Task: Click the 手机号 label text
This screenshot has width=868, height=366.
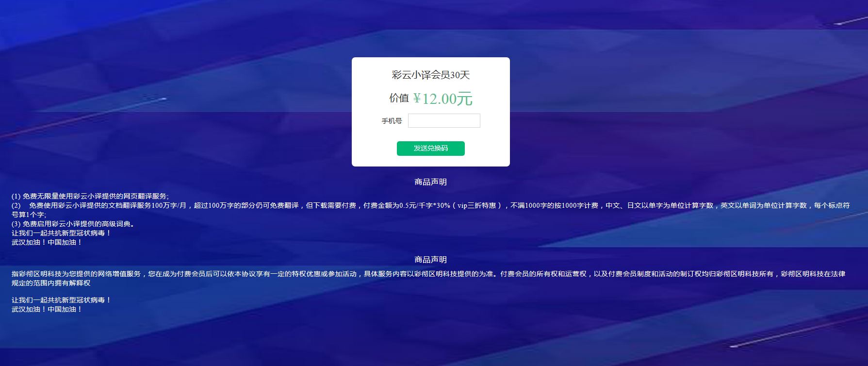Action: click(x=392, y=121)
